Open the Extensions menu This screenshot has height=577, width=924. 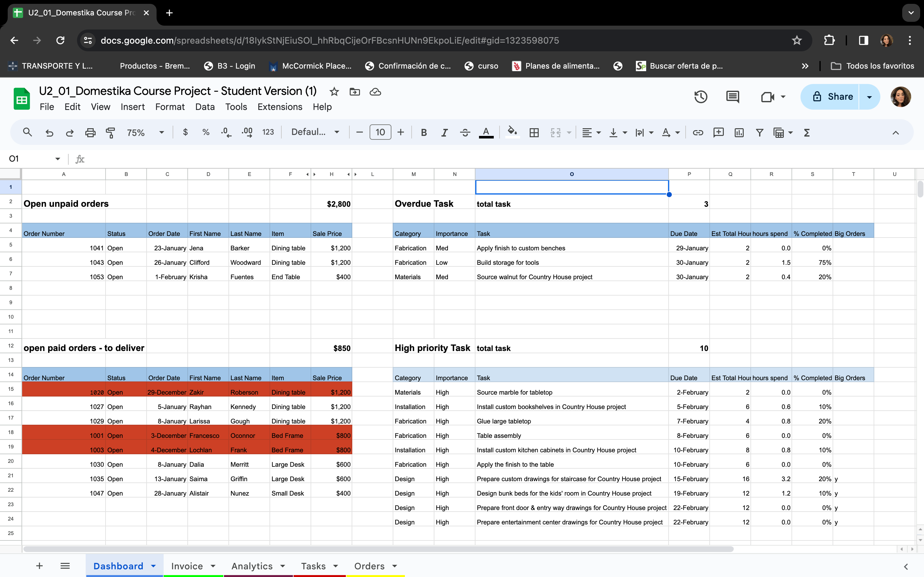[x=279, y=107]
